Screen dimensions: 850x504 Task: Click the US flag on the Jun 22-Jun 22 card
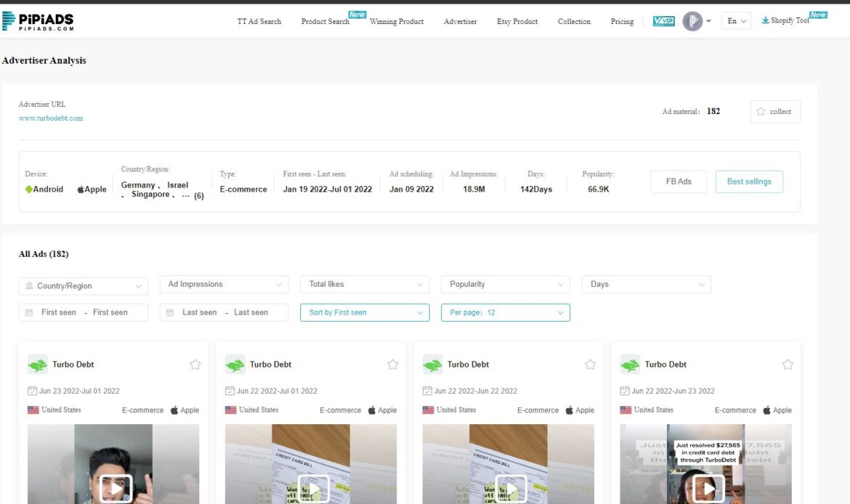click(x=428, y=410)
